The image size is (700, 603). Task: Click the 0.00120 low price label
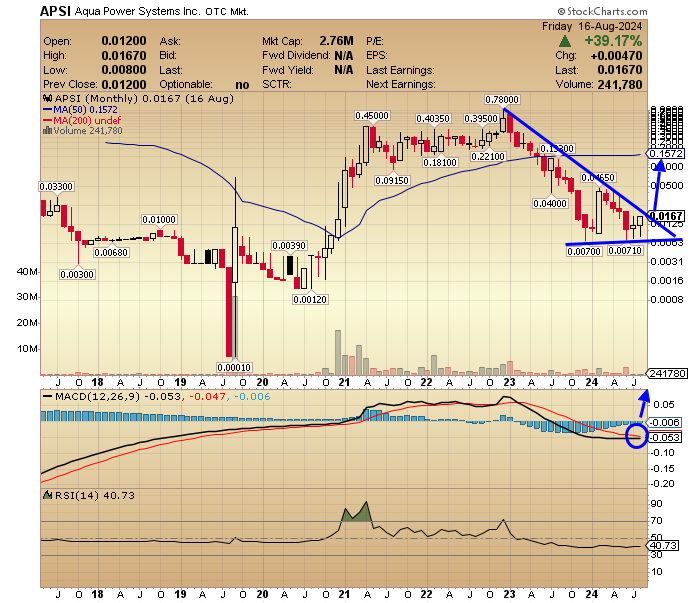(x=310, y=299)
